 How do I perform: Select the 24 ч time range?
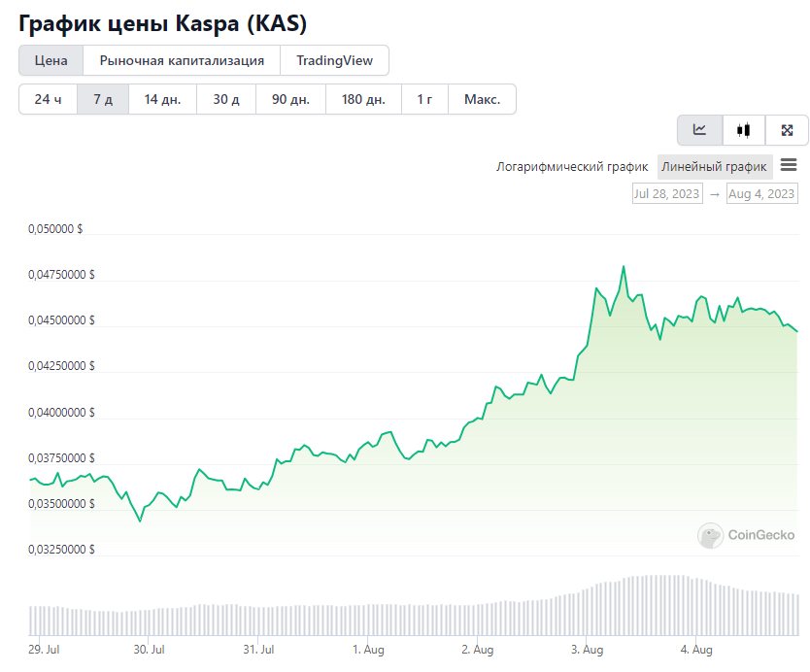pyautogui.click(x=48, y=99)
